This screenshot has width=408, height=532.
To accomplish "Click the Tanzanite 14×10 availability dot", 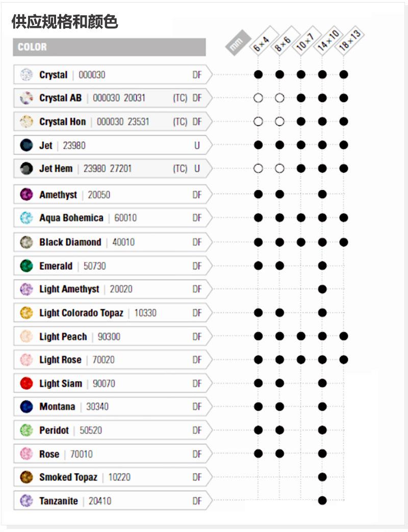I will 322,500.
